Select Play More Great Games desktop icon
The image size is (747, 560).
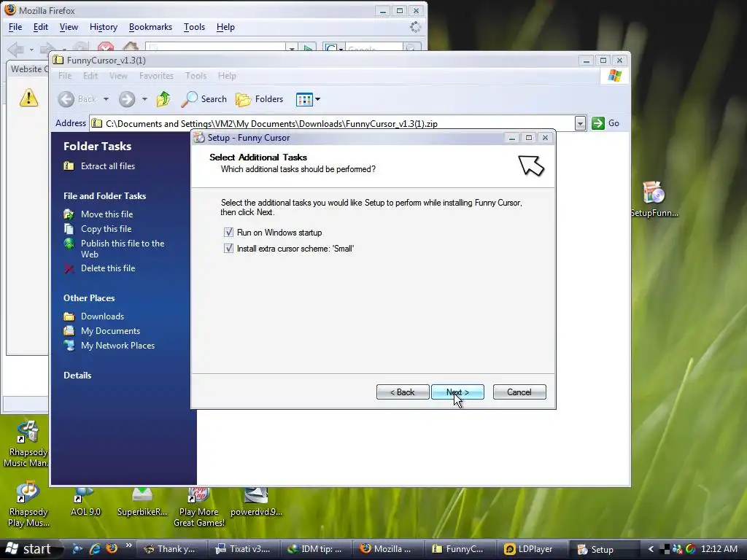coord(198,507)
